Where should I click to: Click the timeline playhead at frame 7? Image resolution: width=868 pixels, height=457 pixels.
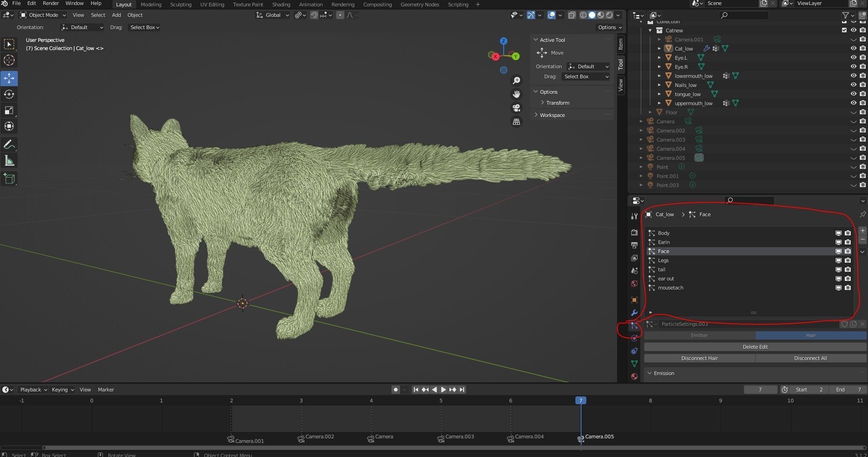pyautogui.click(x=581, y=401)
